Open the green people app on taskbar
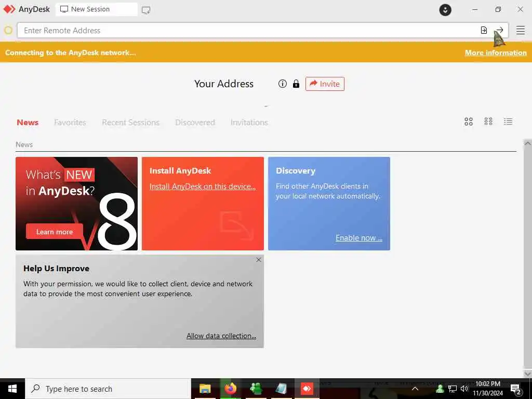Viewport: 532px width, 399px height. pyautogui.click(x=256, y=389)
